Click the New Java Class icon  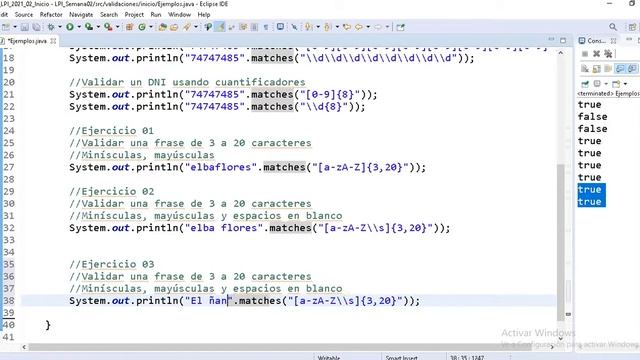click(142, 27)
